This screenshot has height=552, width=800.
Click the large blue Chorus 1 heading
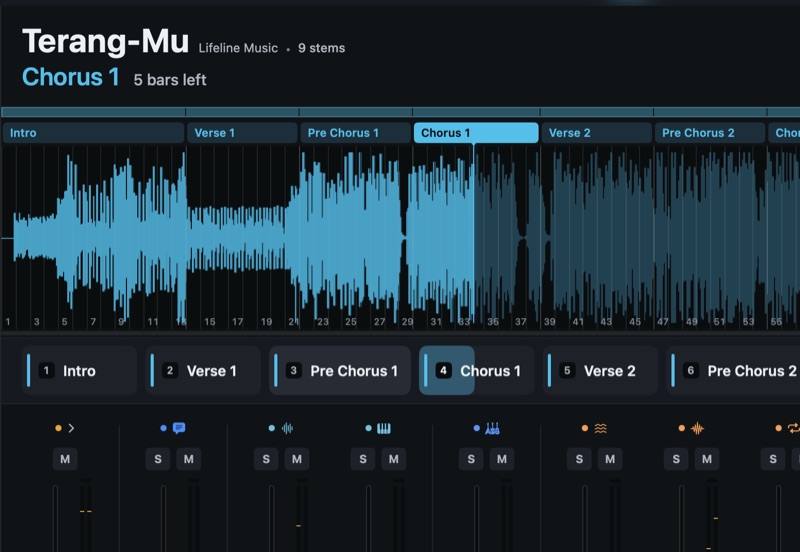[71, 77]
